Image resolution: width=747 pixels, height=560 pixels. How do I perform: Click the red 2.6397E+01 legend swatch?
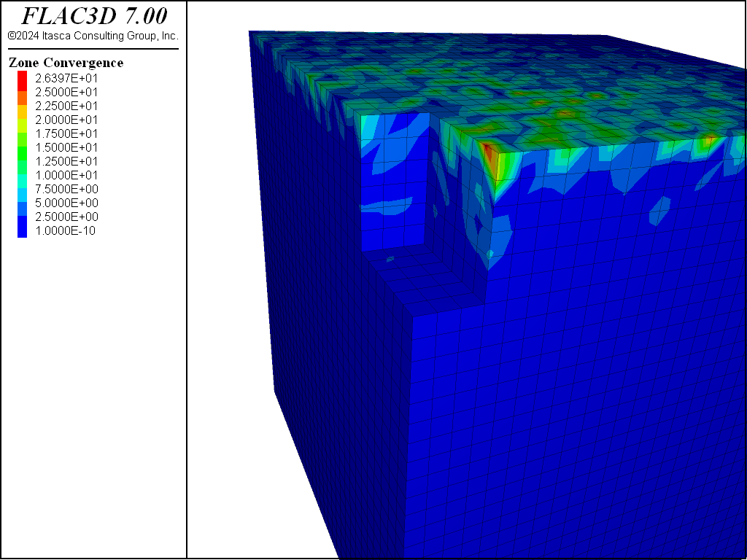point(23,81)
